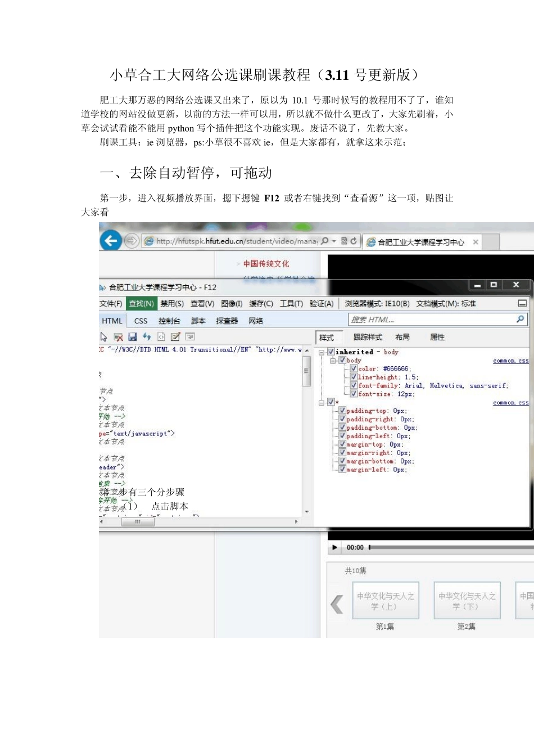This screenshot has width=534, height=756.
Task: Open the 工具(T) menu
Action: point(291,303)
